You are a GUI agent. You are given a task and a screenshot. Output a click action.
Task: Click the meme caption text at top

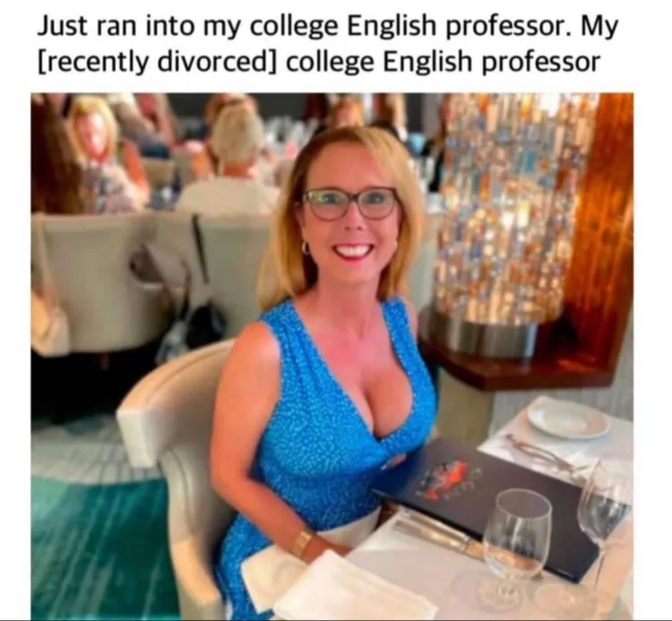pos(328,45)
